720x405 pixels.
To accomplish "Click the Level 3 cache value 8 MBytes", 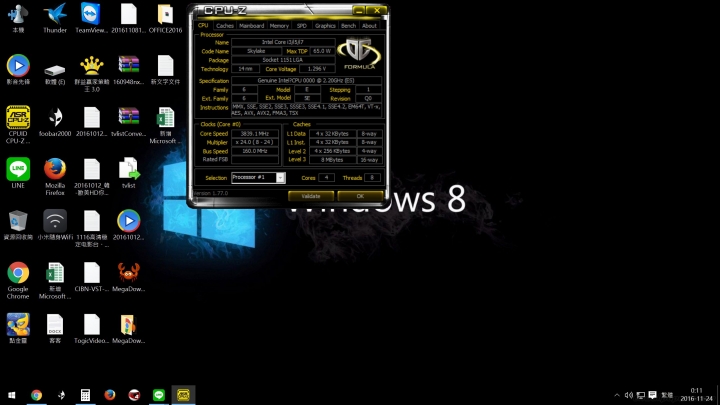I will coord(332,160).
